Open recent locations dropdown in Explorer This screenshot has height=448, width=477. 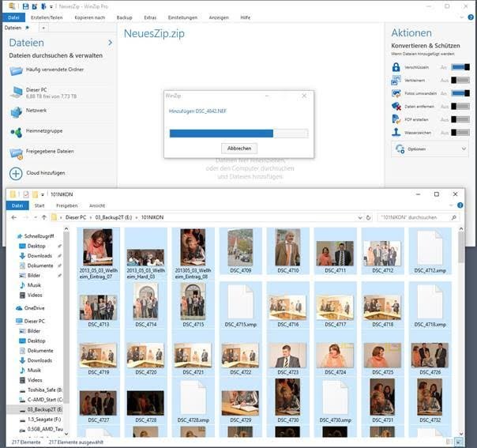click(x=36, y=217)
